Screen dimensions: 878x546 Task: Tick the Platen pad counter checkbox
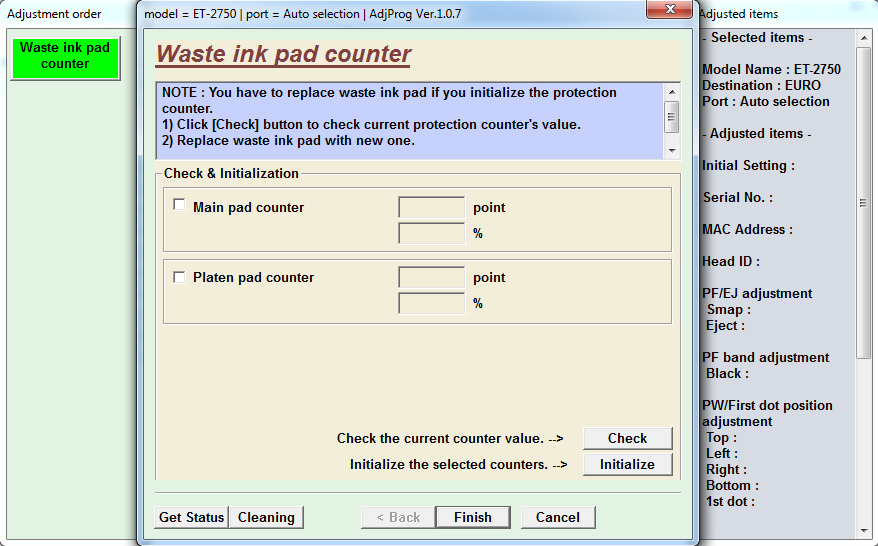pos(179,277)
